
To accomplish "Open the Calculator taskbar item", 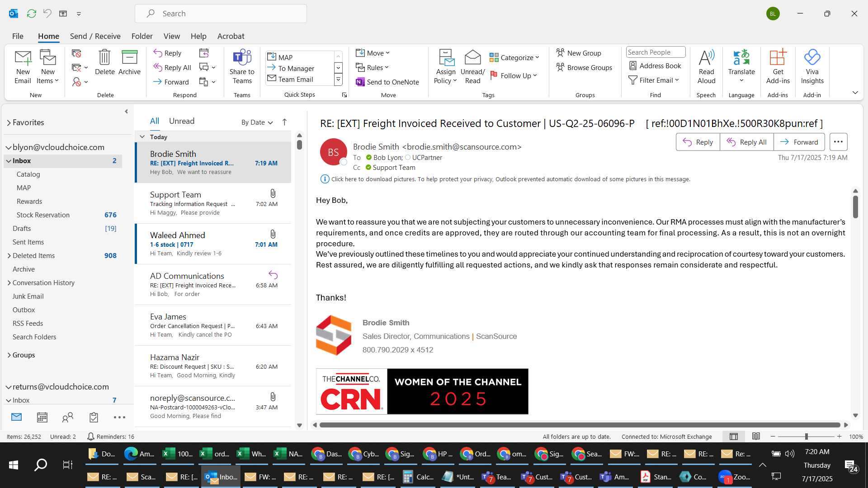I will click(418, 477).
